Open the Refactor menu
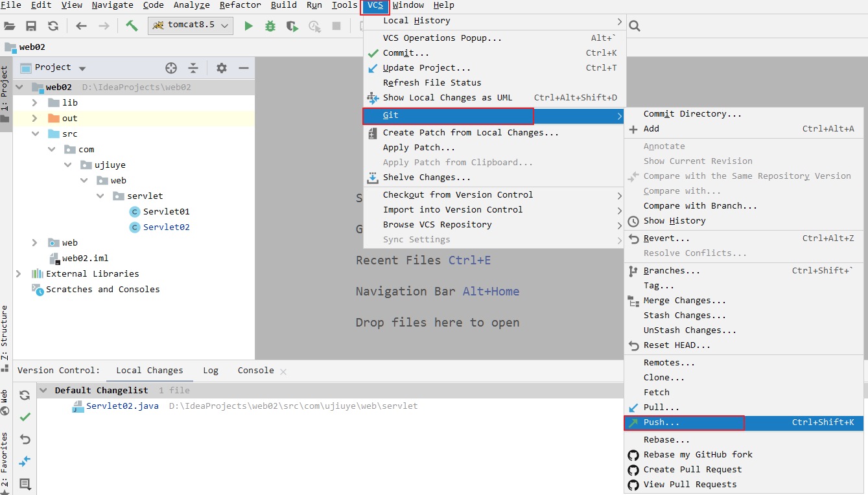 point(240,5)
